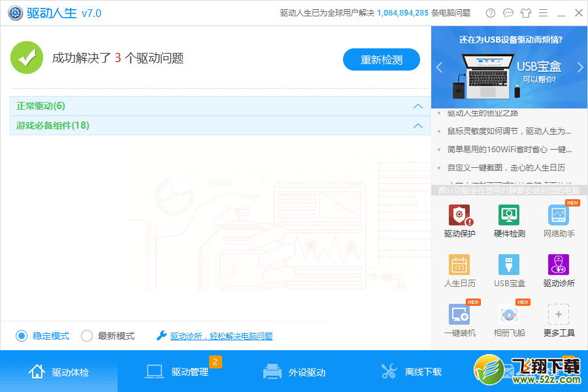The width and height of the screenshot is (588, 392).
Task: Switch to the 驱动体检 tab
Action: pyautogui.click(x=59, y=372)
